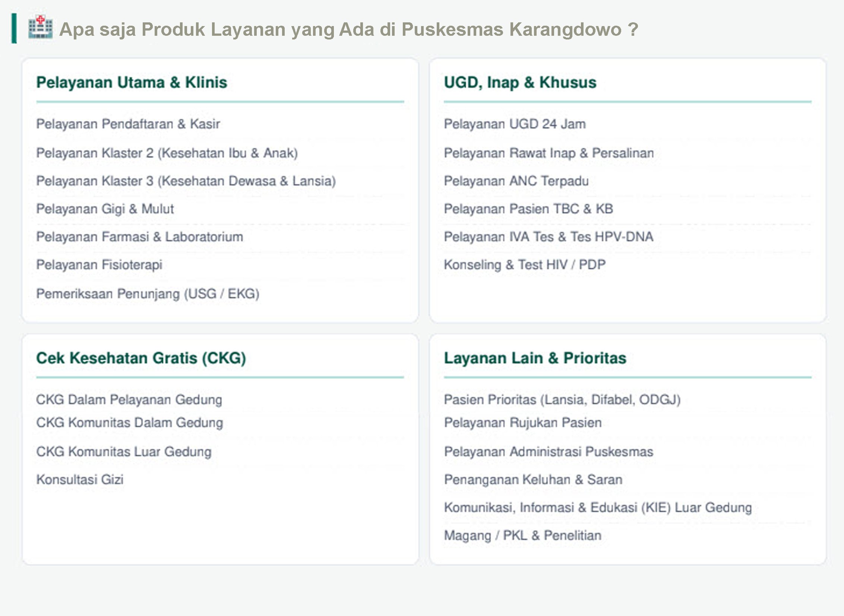Click Konsultasi Gizi
Viewport: 844px width, 616px height.
80,480
